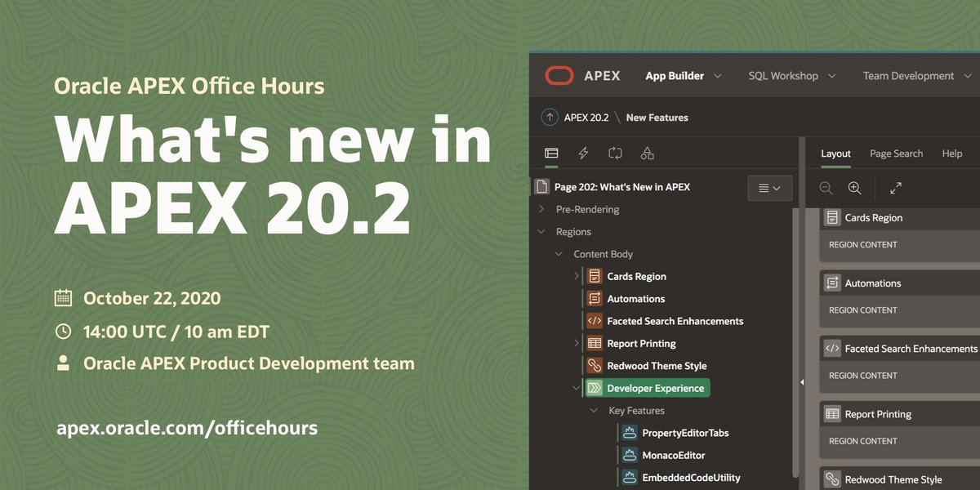980x490 pixels.
Task: Expand the Report Printing node chevron
Action: tap(577, 344)
